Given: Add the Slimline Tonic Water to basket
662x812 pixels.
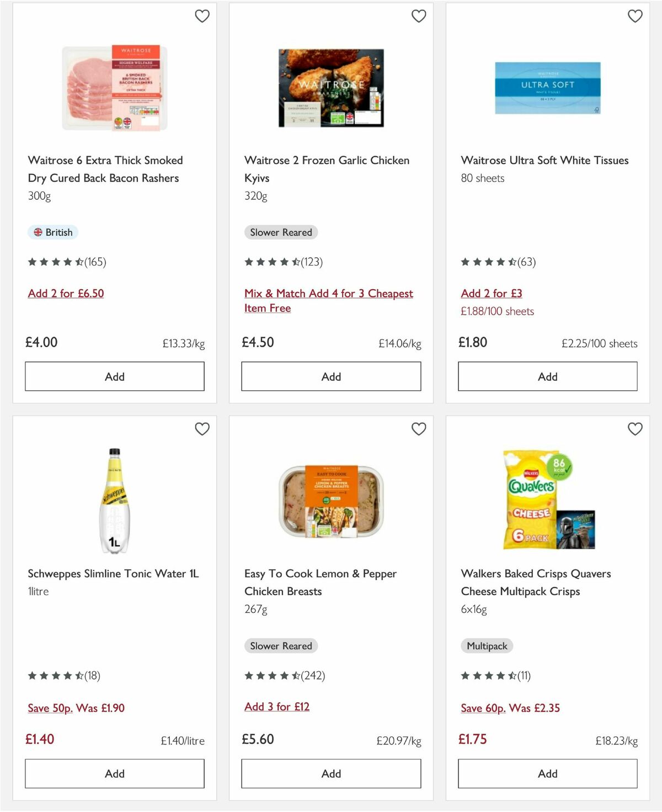Looking at the screenshot, I should pyautogui.click(x=114, y=773).
